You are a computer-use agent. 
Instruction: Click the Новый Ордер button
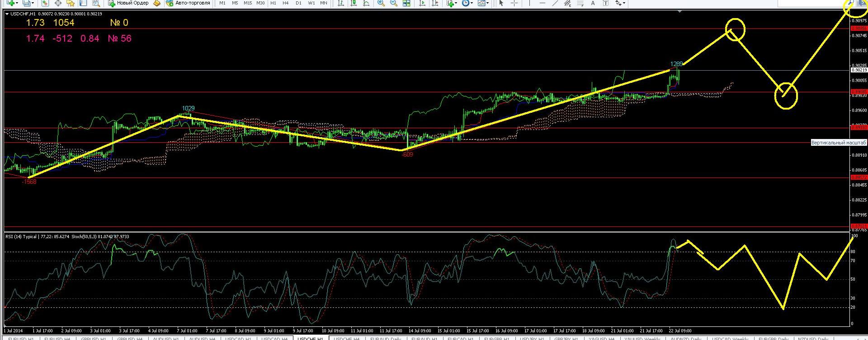click(128, 3)
